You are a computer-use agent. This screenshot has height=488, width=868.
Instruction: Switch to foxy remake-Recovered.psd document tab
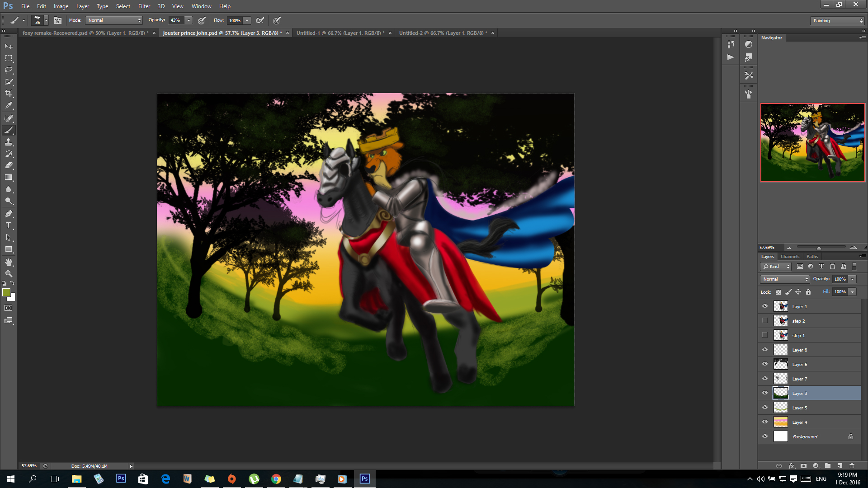pos(85,33)
